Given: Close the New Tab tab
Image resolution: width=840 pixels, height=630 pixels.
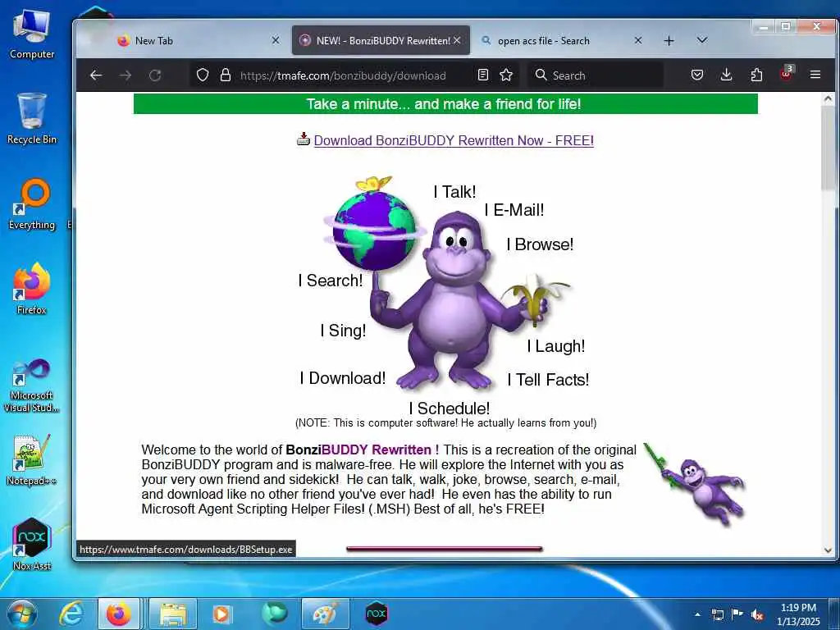Looking at the screenshot, I should point(276,40).
